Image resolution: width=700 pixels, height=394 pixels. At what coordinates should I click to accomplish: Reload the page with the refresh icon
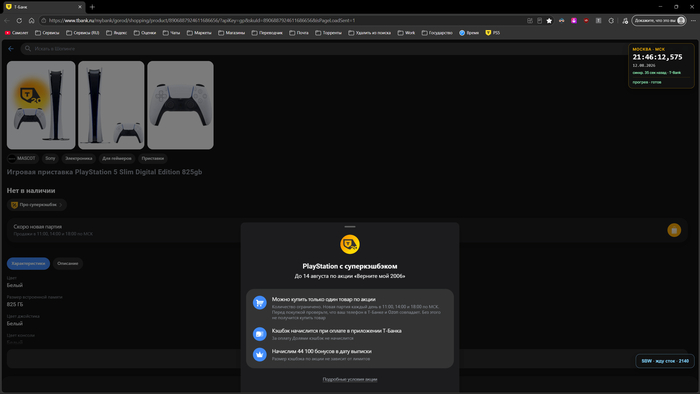click(x=19, y=21)
